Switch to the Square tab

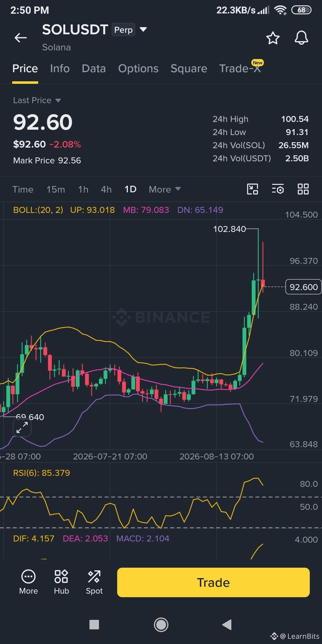189,69
